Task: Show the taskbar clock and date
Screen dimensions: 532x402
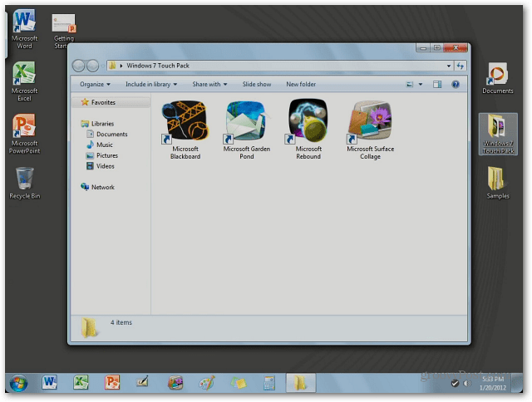Action: click(493, 383)
